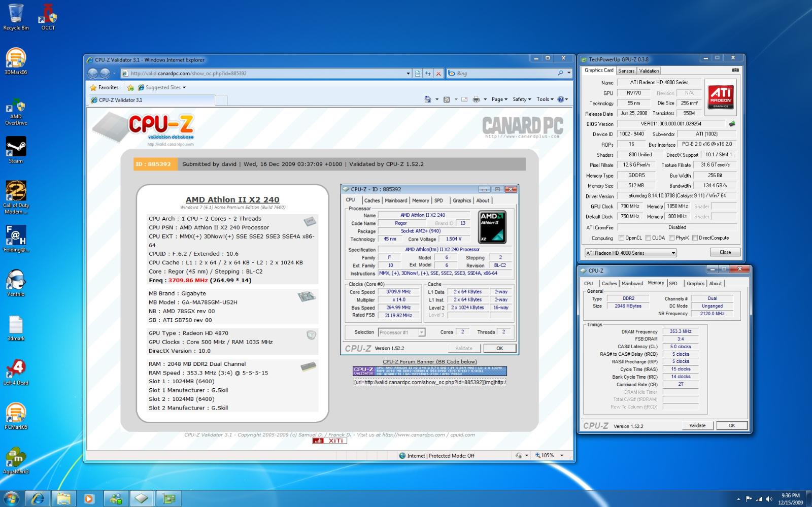Viewport: 812px width, 507px height.
Task: Click the RSS Feeds icon in the command bar
Action: 446,99
